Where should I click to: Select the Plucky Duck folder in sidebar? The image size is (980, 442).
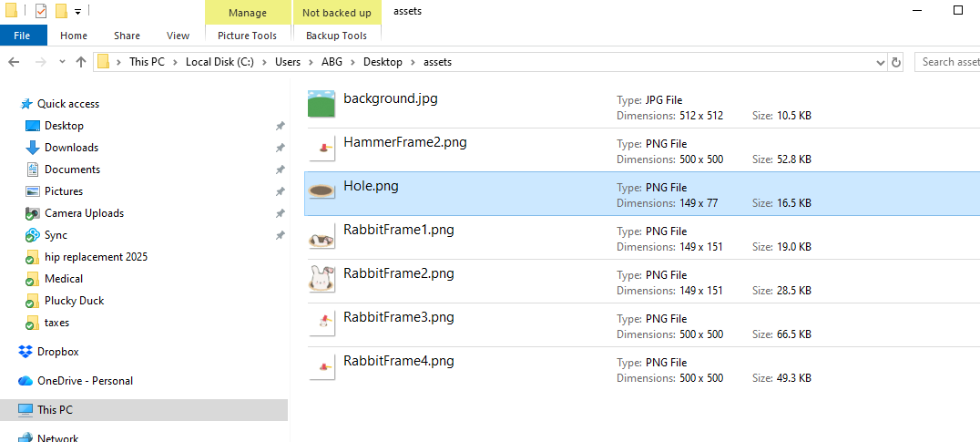tap(74, 301)
